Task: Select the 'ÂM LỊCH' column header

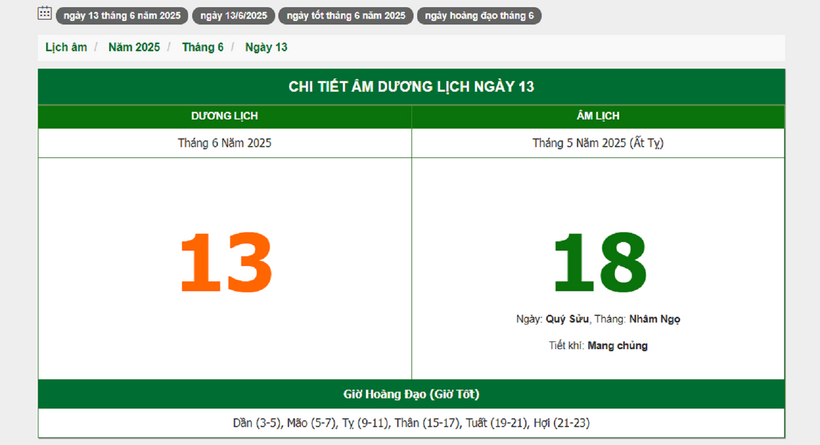Action: tap(598, 117)
